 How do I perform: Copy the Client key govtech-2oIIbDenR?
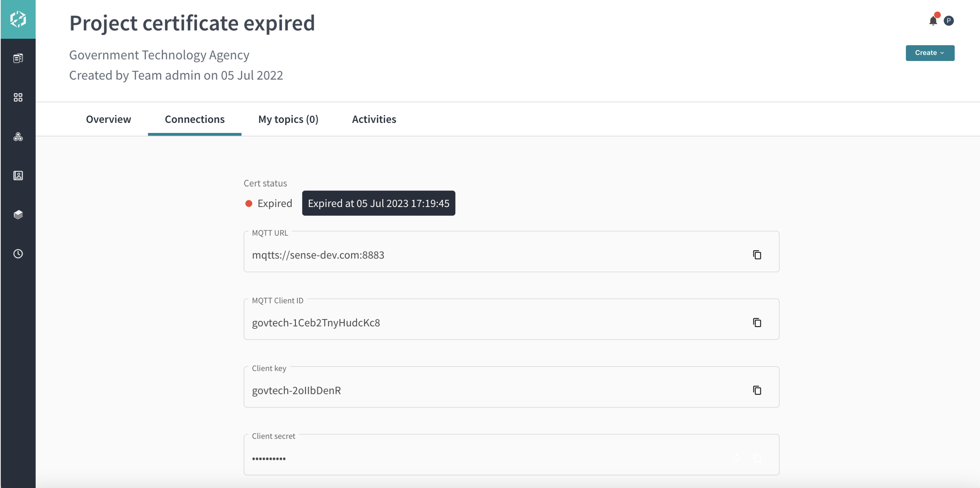coord(757,390)
